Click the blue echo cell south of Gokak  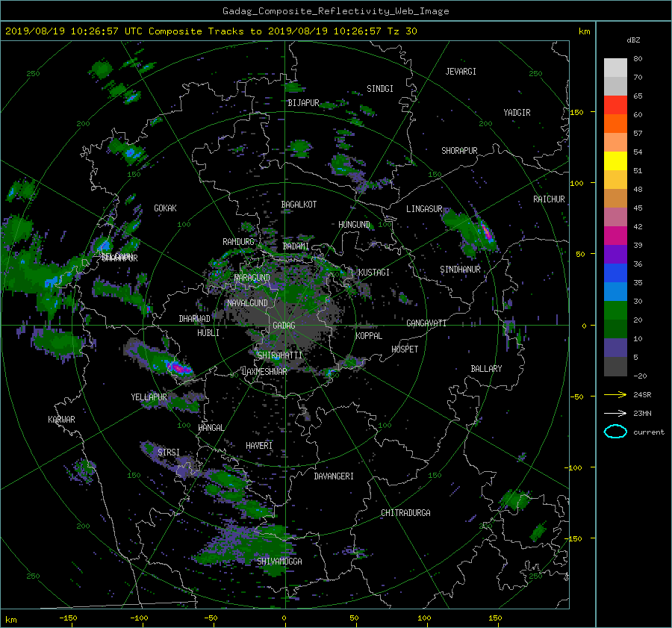103,246
